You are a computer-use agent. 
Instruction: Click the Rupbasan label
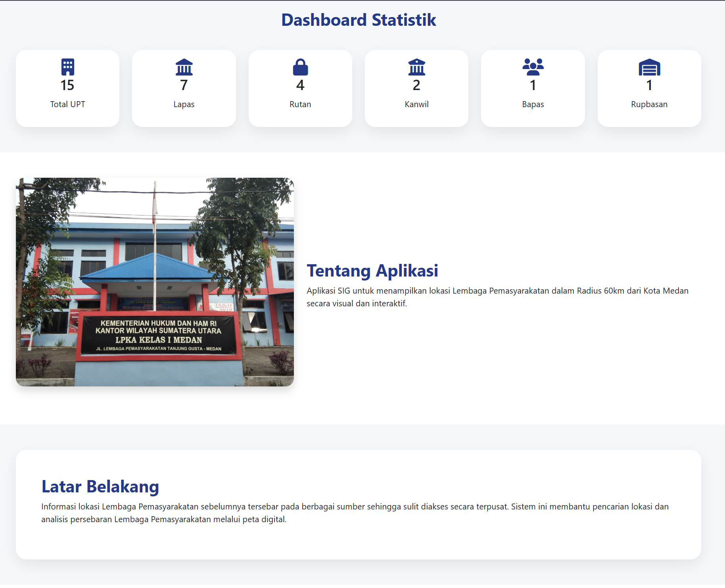(649, 104)
